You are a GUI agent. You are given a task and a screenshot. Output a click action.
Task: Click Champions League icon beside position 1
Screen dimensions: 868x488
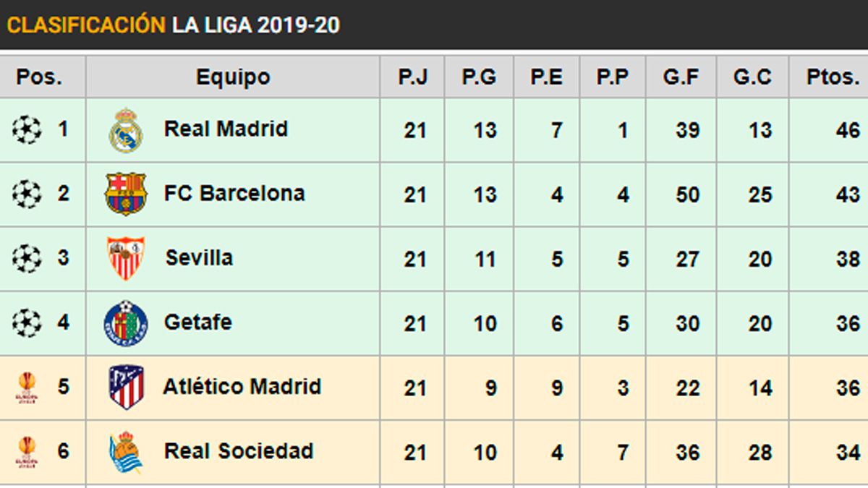(27, 130)
